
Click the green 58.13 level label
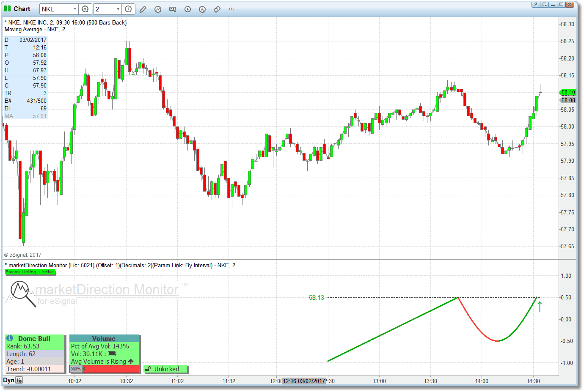pyautogui.click(x=317, y=298)
